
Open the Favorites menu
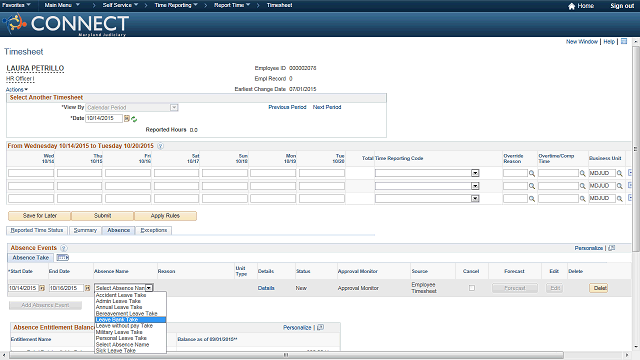pyautogui.click(x=16, y=5)
